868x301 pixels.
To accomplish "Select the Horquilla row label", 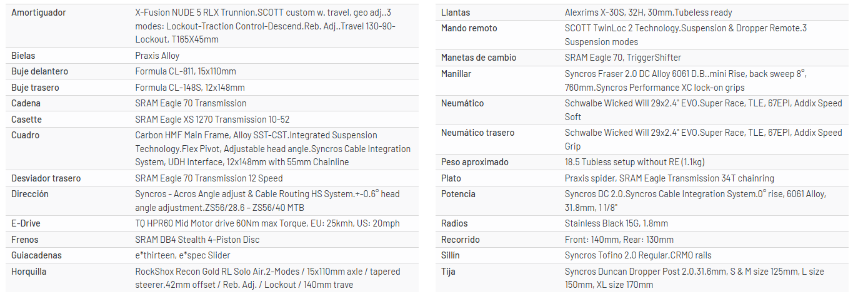I will (29, 272).
